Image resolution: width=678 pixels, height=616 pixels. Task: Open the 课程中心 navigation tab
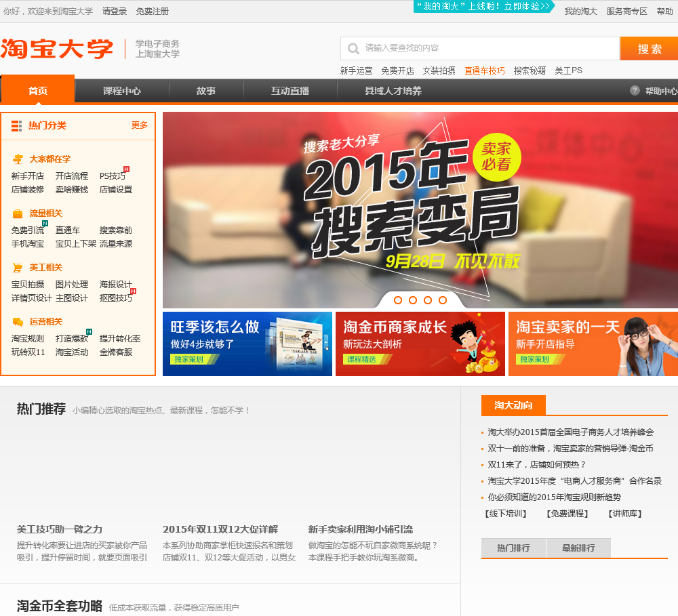click(x=122, y=91)
